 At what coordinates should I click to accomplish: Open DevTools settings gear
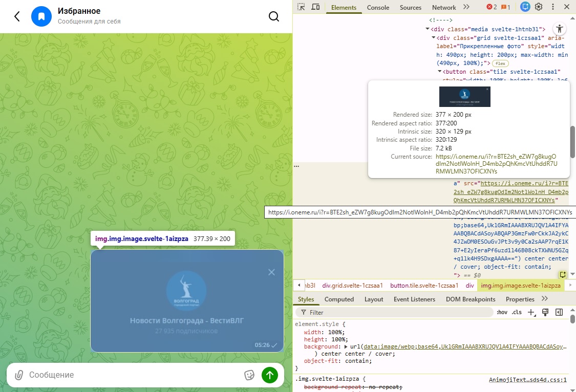coord(539,7)
